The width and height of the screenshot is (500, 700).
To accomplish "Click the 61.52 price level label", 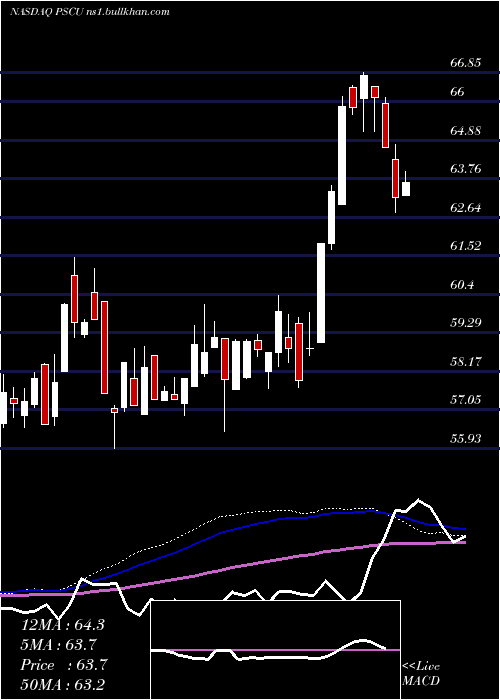I will coord(466,246).
